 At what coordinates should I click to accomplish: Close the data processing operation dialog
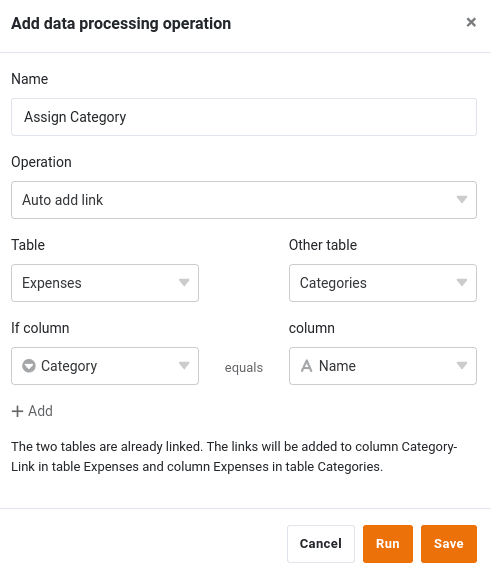click(471, 22)
